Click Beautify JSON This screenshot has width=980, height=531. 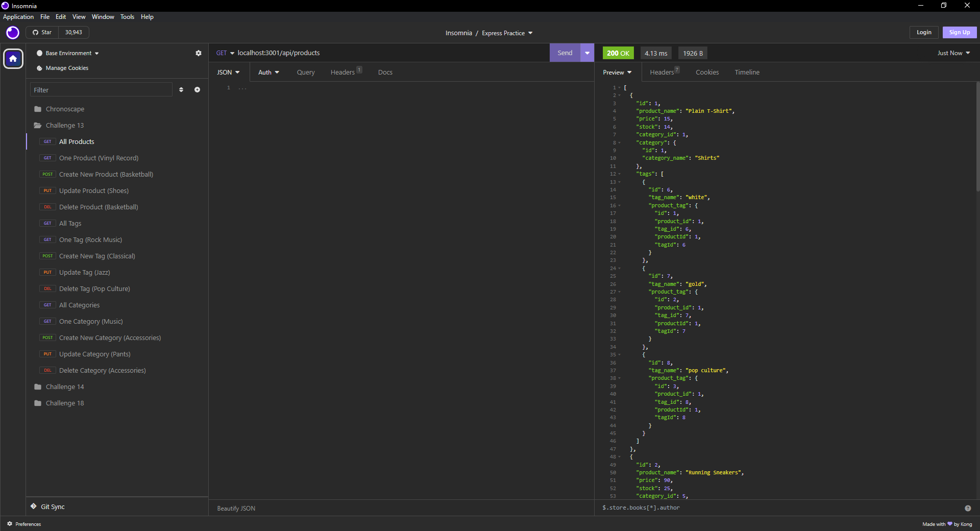coord(236,508)
